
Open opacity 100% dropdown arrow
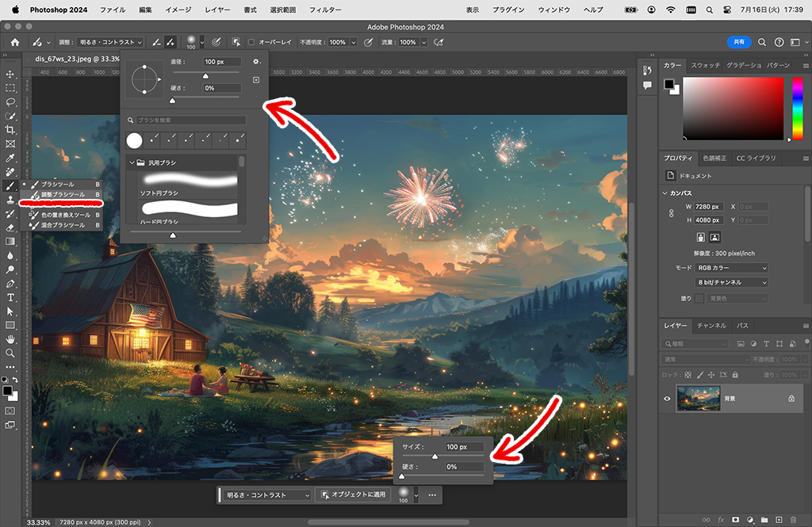(354, 43)
